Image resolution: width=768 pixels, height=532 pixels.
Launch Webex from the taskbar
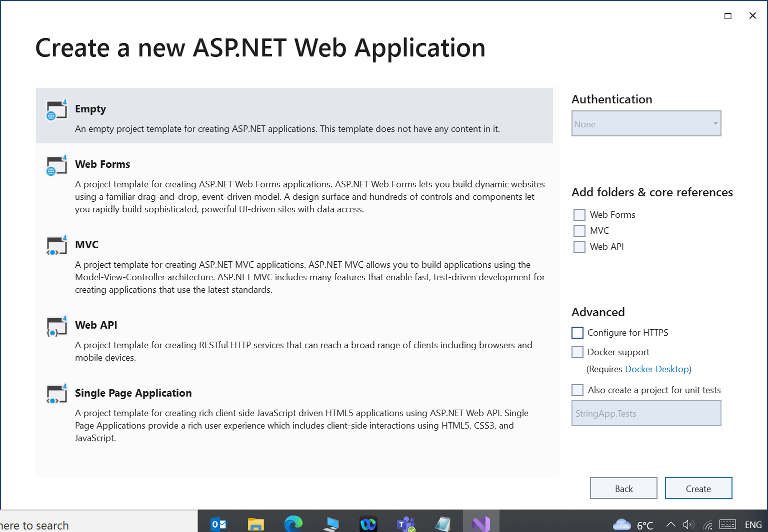(368, 524)
